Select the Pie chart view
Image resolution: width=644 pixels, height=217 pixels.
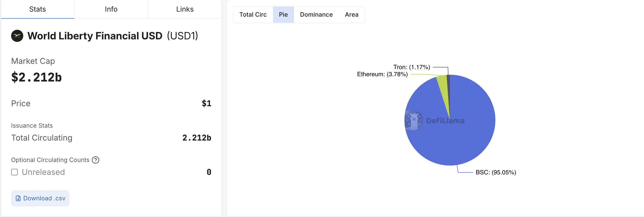pos(283,15)
